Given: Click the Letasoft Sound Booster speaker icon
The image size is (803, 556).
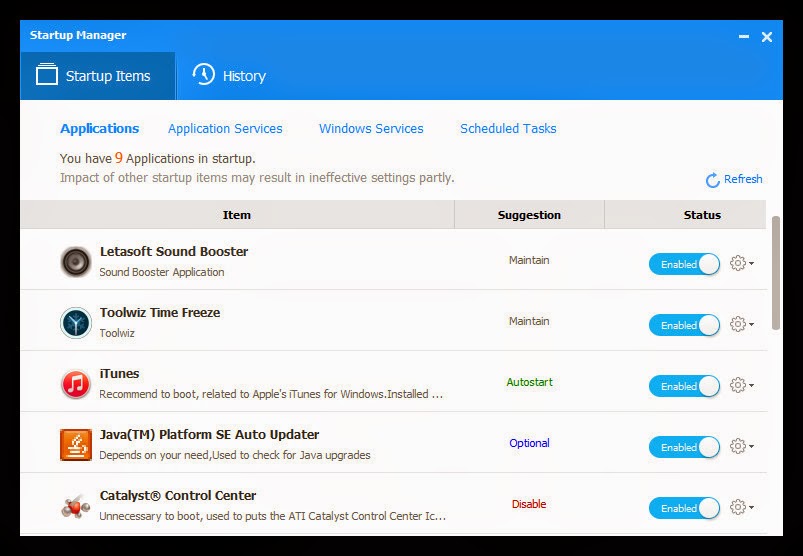Looking at the screenshot, I should click(x=76, y=262).
